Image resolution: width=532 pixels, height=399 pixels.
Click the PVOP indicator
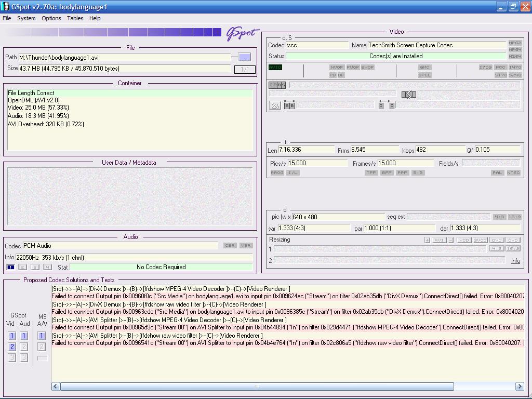353,67
